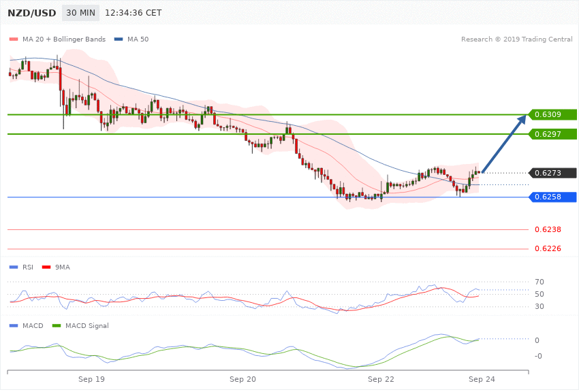
Task: Click the 9MA legend label
Action: (x=63, y=267)
